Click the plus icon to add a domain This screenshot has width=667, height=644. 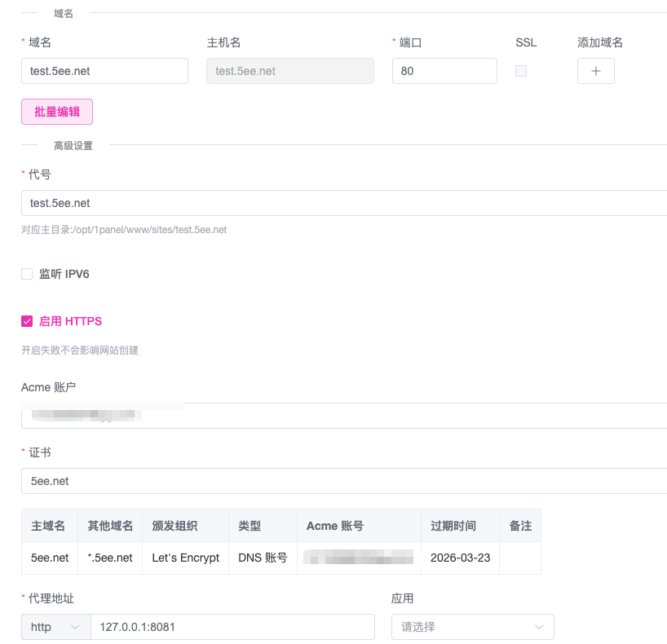pos(595,71)
